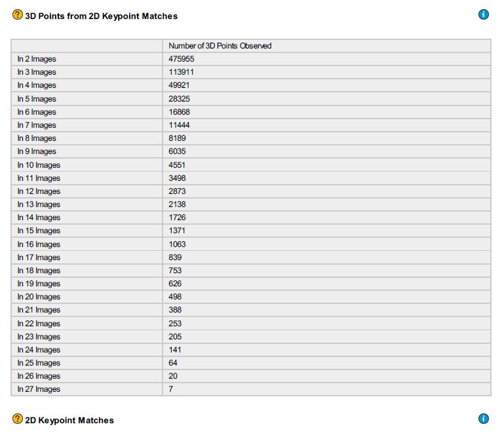Screen dimensions: 504x435
Task: Open help icon beside 3D Points heading
Action: point(17,15)
